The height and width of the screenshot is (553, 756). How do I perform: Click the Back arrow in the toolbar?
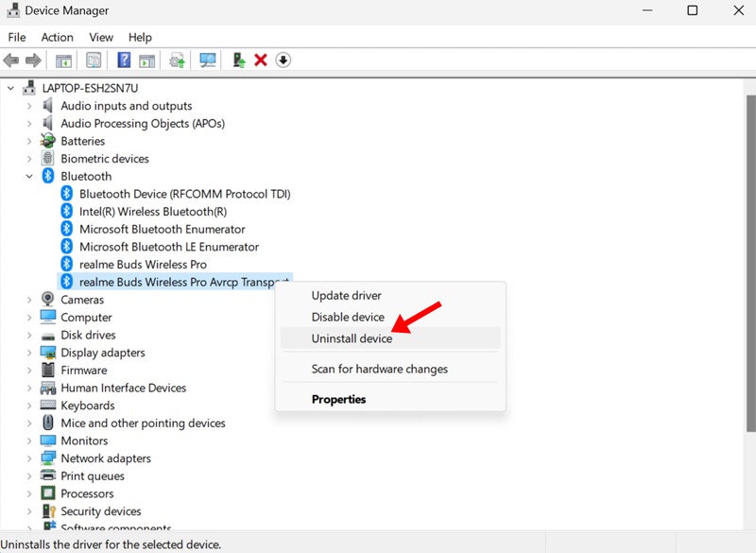11,60
